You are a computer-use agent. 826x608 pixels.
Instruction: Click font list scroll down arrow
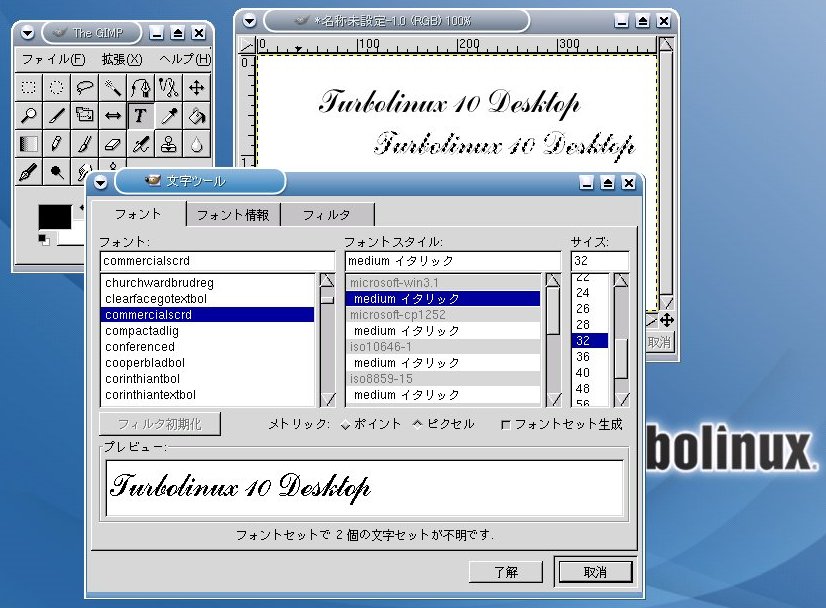[x=328, y=399]
